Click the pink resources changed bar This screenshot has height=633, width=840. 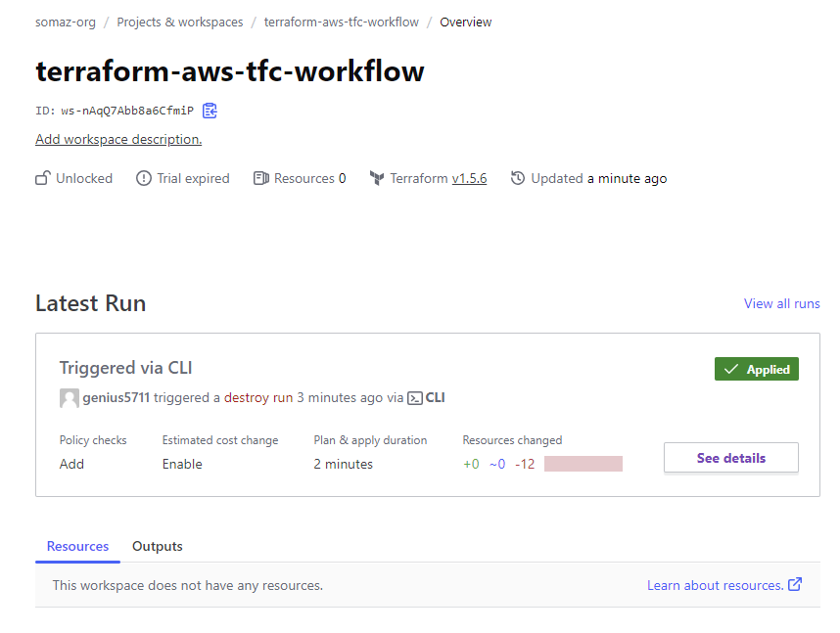click(583, 464)
